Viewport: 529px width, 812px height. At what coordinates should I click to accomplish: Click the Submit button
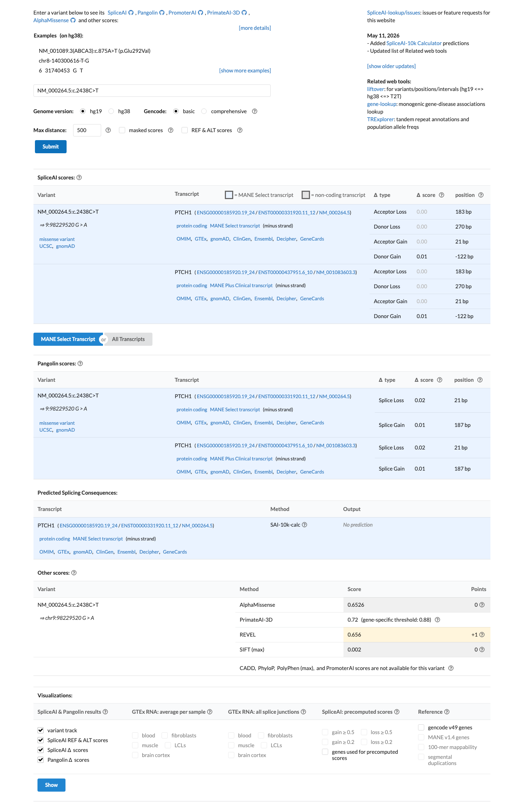tap(51, 147)
